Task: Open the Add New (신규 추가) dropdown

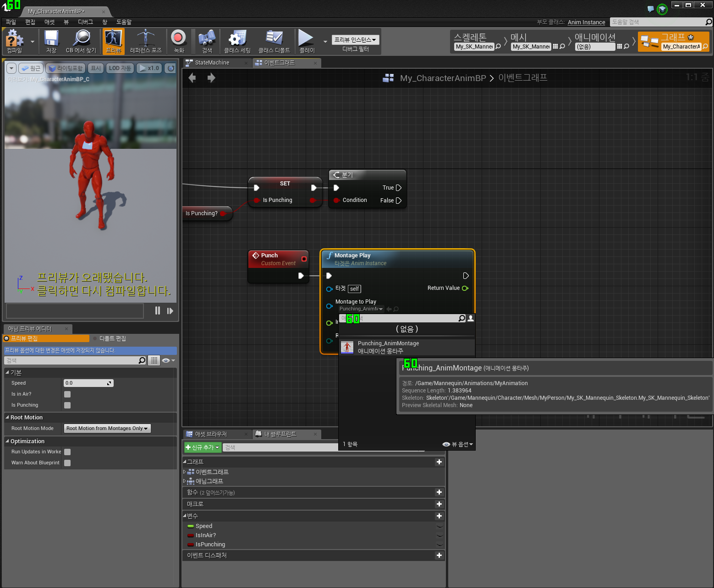Action: pos(203,447)
